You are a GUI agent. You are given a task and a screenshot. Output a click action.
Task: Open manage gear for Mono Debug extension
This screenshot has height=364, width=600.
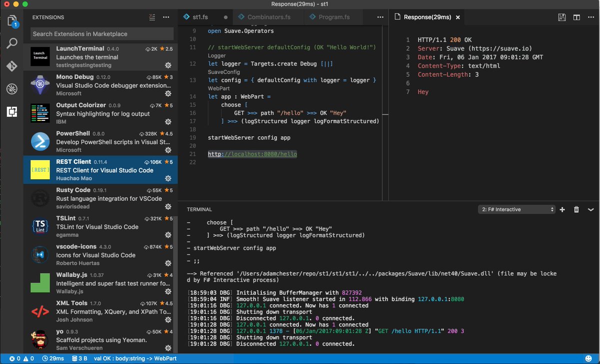(x=168, y=93)
